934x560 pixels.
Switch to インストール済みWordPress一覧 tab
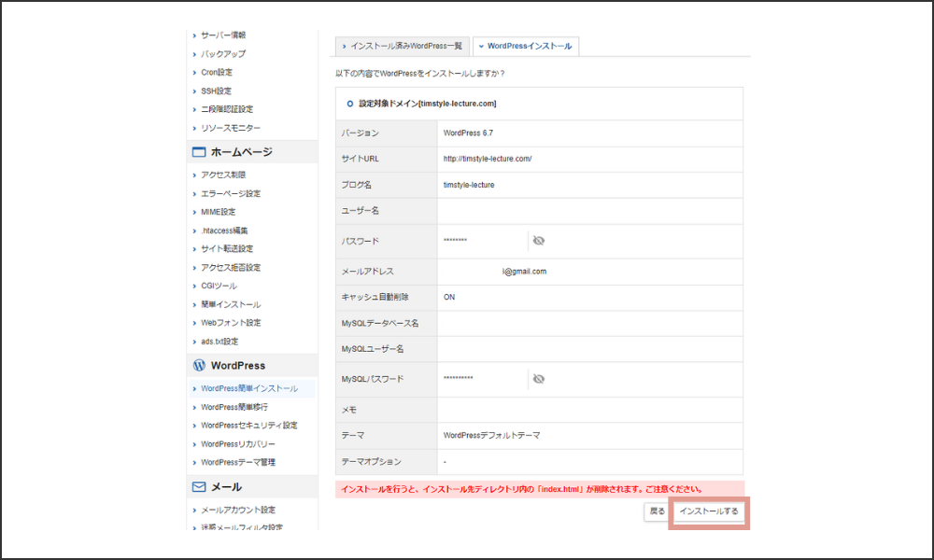[403, 46]
